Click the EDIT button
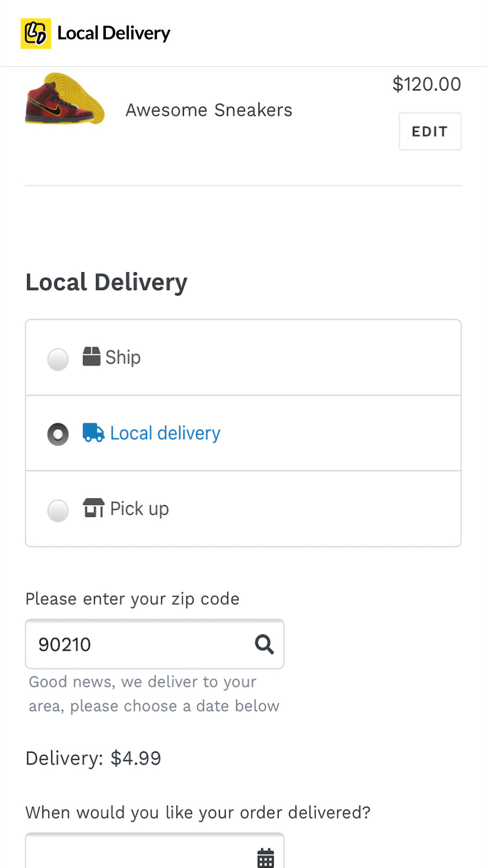This screenshot has width=488, height=868. tap(429, 131)
